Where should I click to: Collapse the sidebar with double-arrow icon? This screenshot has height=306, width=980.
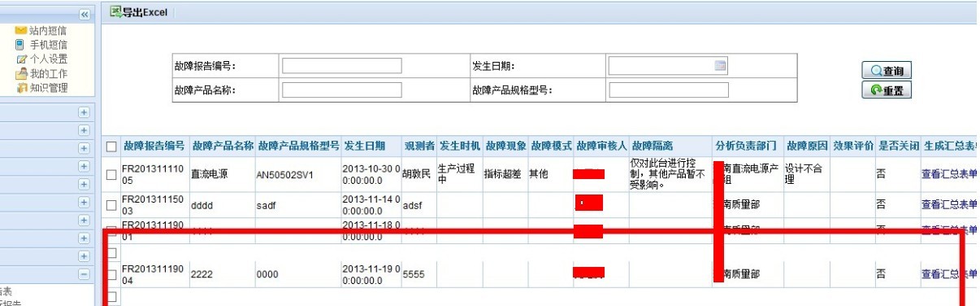click(x=85, y=15)
